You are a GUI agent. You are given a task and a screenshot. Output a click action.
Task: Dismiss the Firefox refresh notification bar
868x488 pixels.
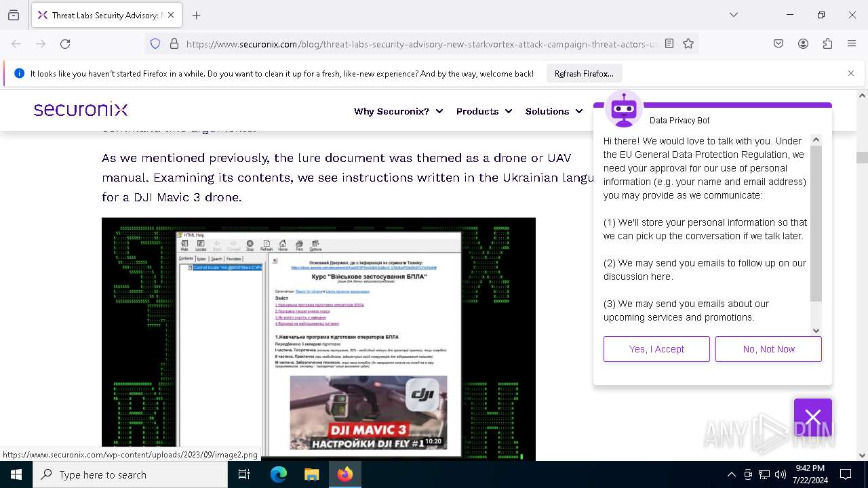pos(851,73)
